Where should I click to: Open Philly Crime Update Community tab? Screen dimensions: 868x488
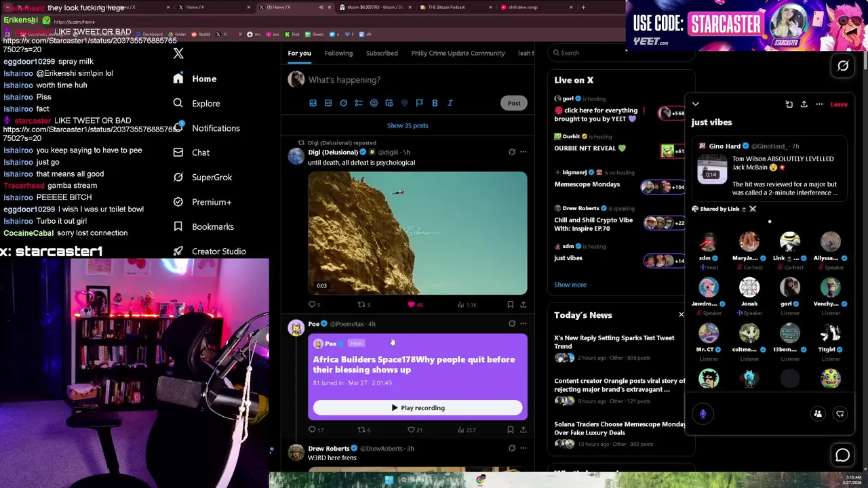[458, 53]
